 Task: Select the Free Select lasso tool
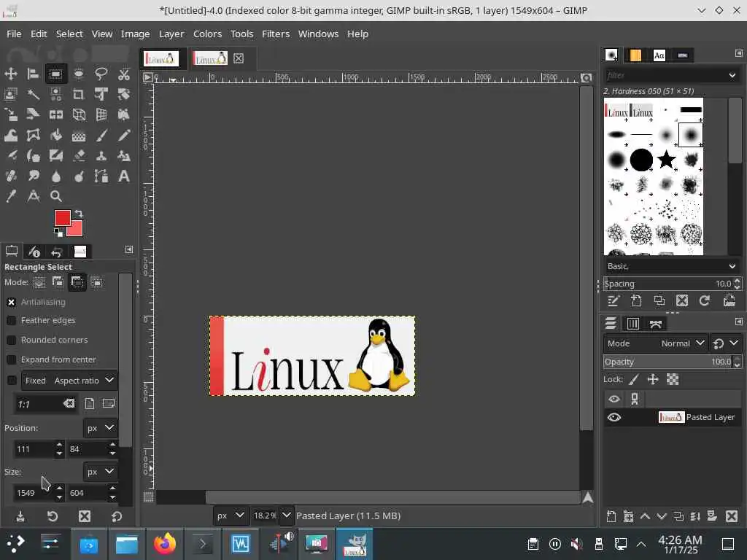pos(101,74)
